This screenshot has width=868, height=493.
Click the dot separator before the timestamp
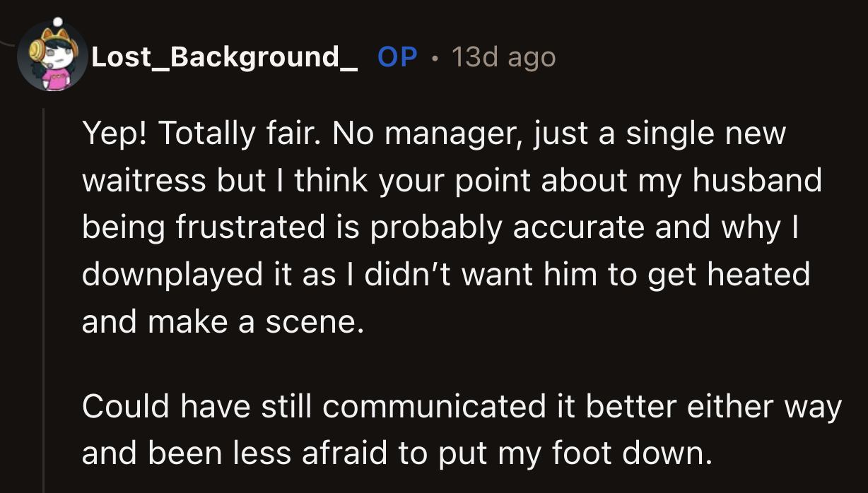point(435,57)
